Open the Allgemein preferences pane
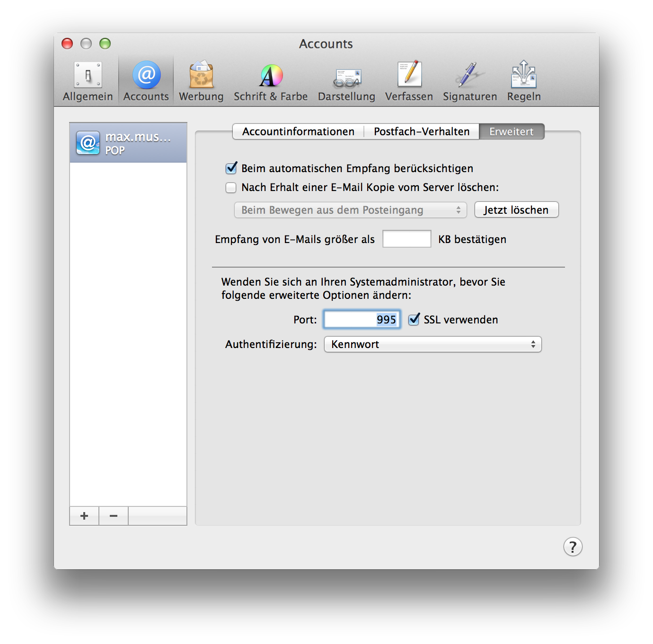Viewport: 653px width, 644px height. click(88, 81)
